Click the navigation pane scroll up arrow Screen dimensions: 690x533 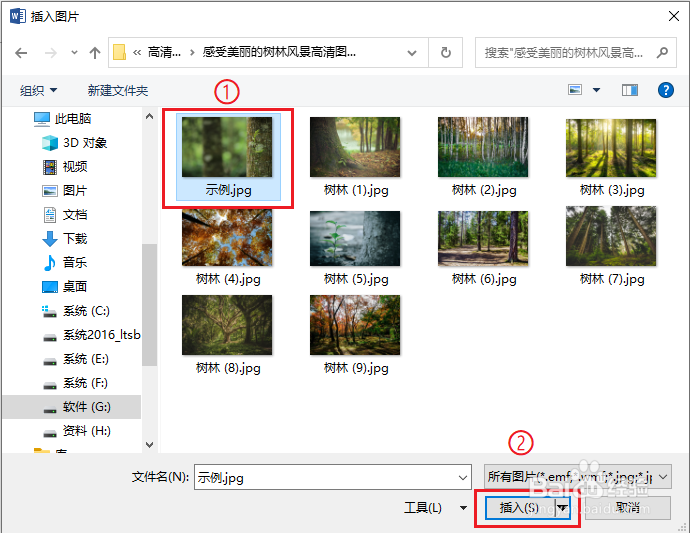click(150, 116)
